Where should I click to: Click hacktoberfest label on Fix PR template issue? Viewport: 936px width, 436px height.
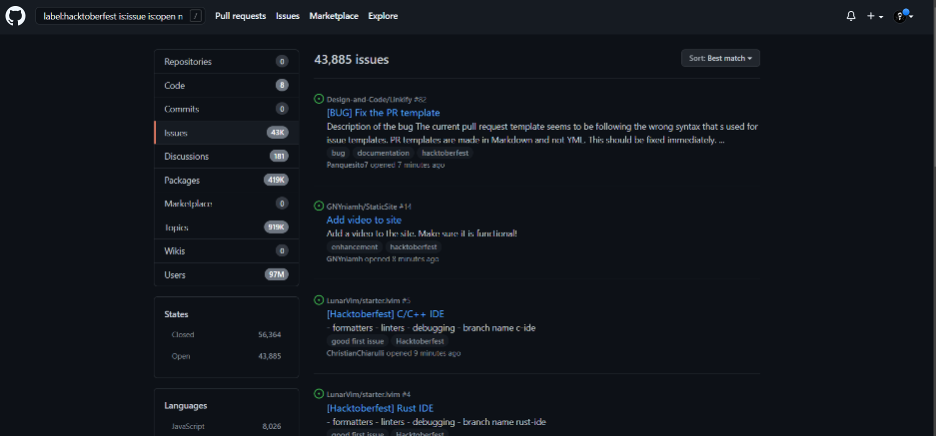click(445, 153)
